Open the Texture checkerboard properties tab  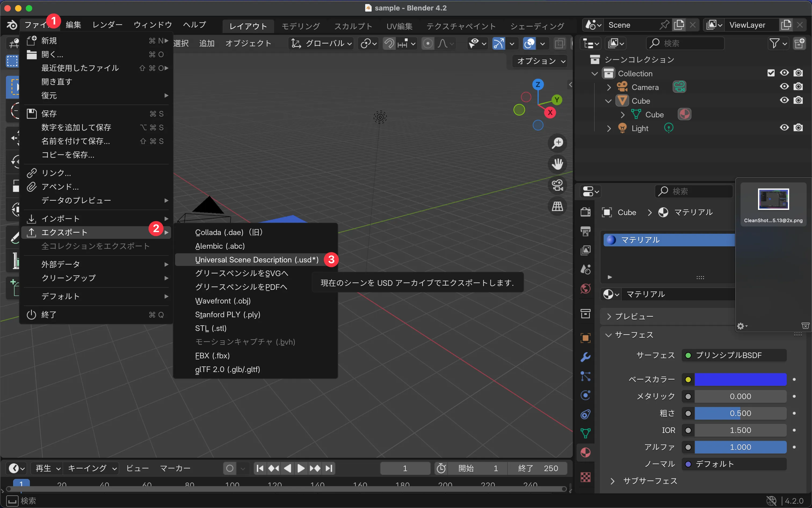click(585, 477)
